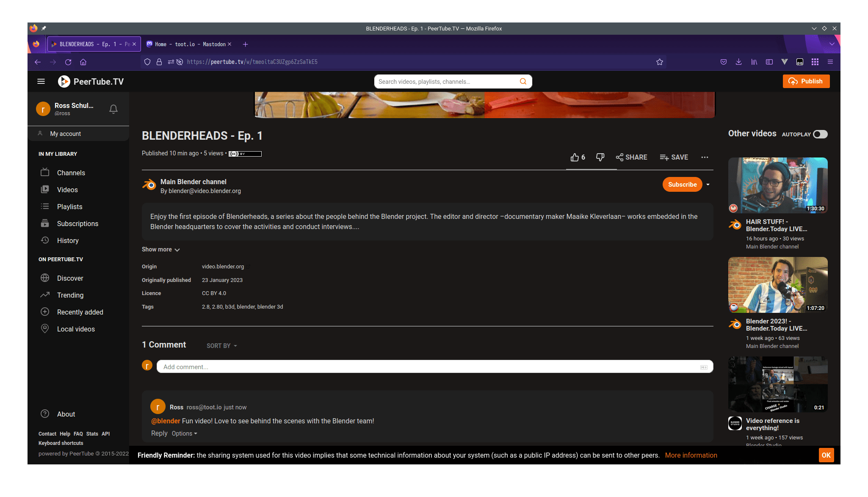Toggle the Autoplay switch

820,134
